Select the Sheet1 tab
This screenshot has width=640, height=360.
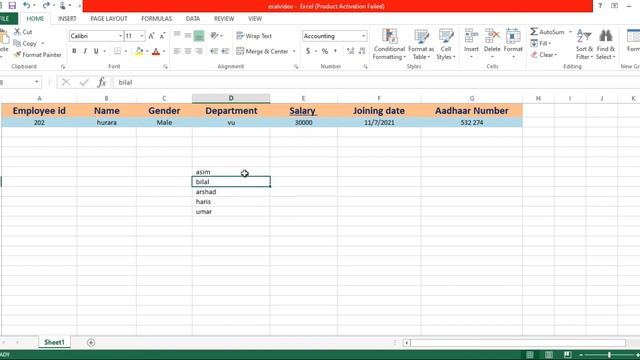point(54,342)
